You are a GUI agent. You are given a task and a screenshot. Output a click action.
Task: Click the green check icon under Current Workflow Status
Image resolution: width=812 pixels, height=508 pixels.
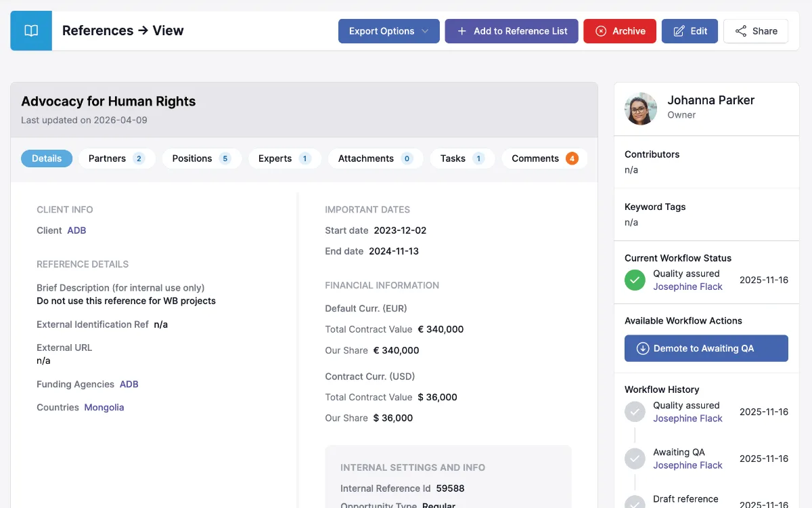tap(635, 280)
